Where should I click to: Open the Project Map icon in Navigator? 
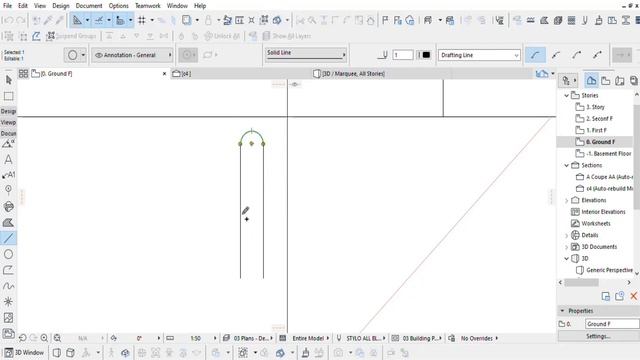[591, 81]
